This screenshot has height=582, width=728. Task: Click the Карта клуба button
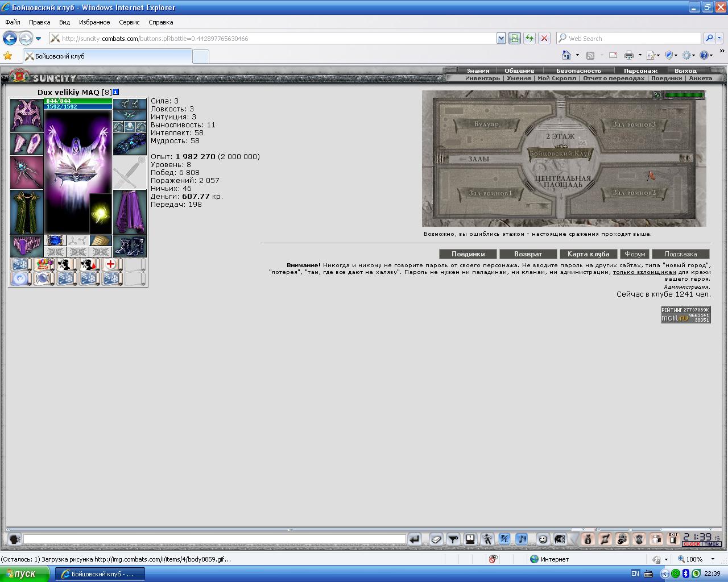pyautogui.click(x=588, y=254)
